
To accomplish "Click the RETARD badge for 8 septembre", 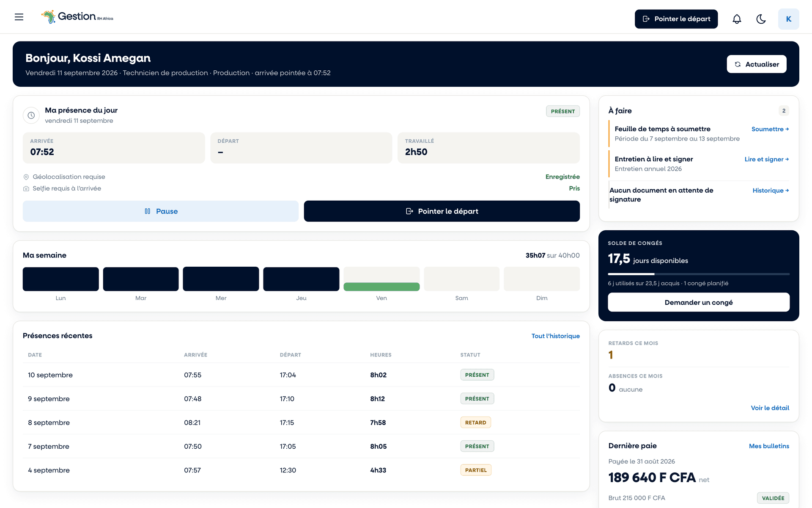I will tap(475, 422).
